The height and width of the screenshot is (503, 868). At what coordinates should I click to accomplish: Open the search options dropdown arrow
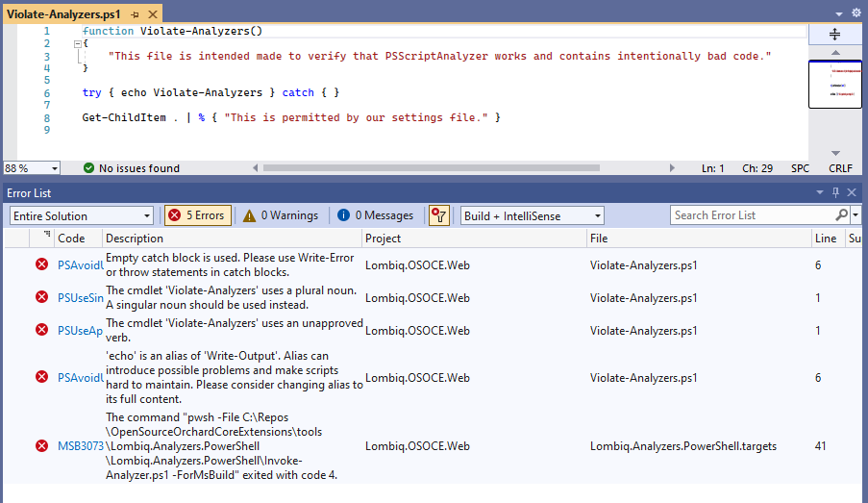click(x=856, y=214)
